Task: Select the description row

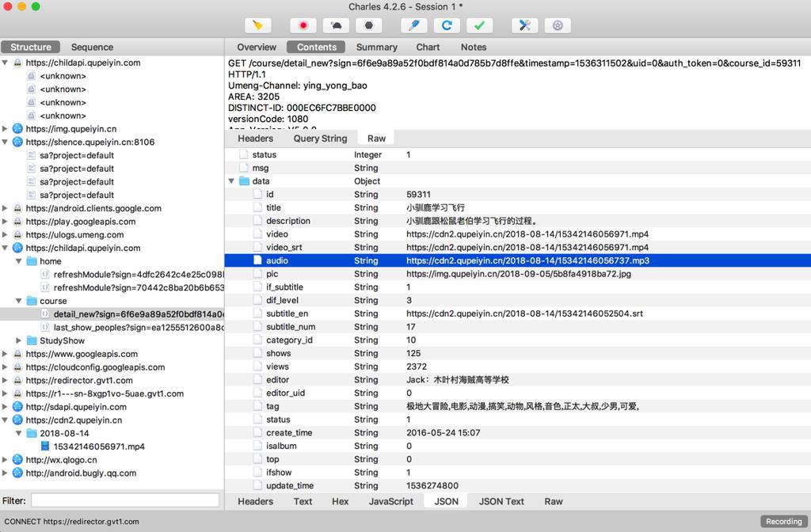Action: click(518, 221)
